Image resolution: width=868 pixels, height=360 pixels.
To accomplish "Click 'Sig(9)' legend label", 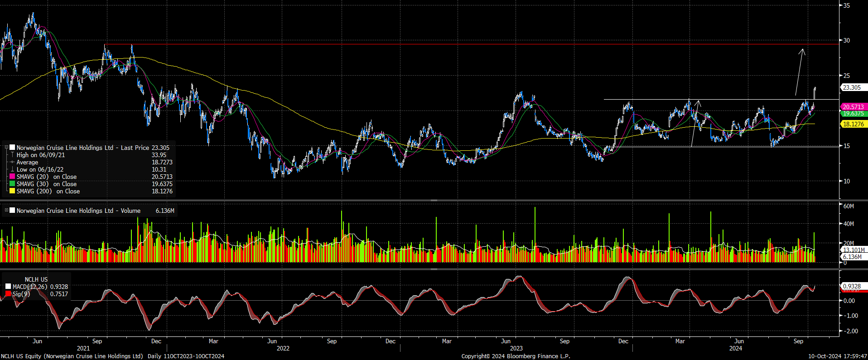I will coord(21,294).
